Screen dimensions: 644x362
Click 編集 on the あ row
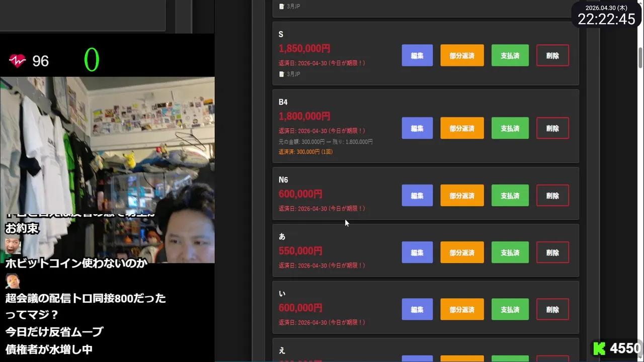pos(417,252)
